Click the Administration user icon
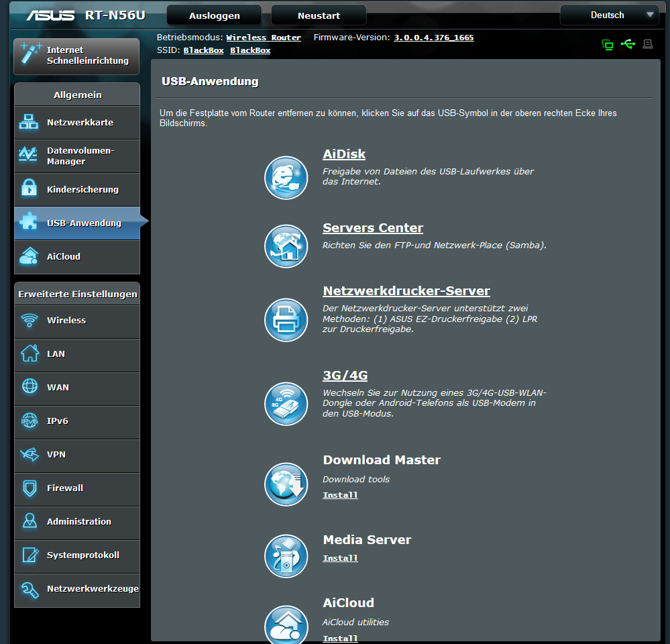The width and height of the screenshot is (670, 644). tap(30, 521)
